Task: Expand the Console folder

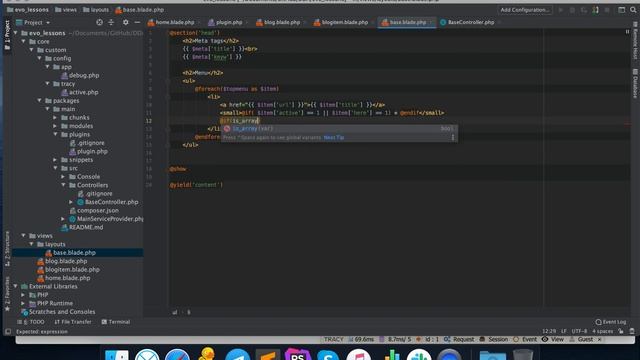Action: (63, 177)
